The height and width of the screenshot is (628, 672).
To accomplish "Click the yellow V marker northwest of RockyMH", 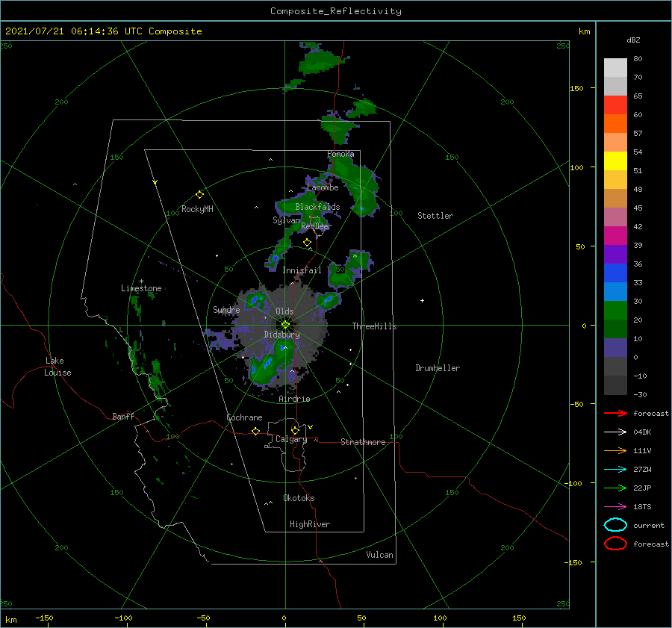I will pyautogui.click(x=155, y=182).
